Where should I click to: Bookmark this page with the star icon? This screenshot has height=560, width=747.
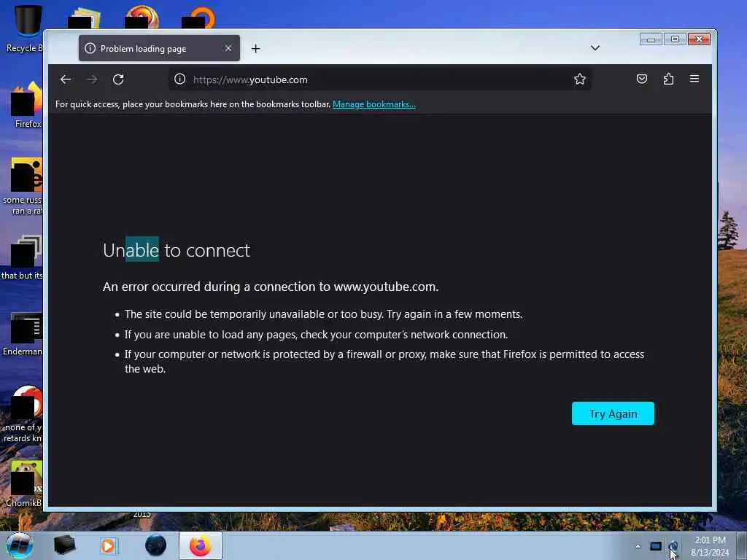coord(579,79)
